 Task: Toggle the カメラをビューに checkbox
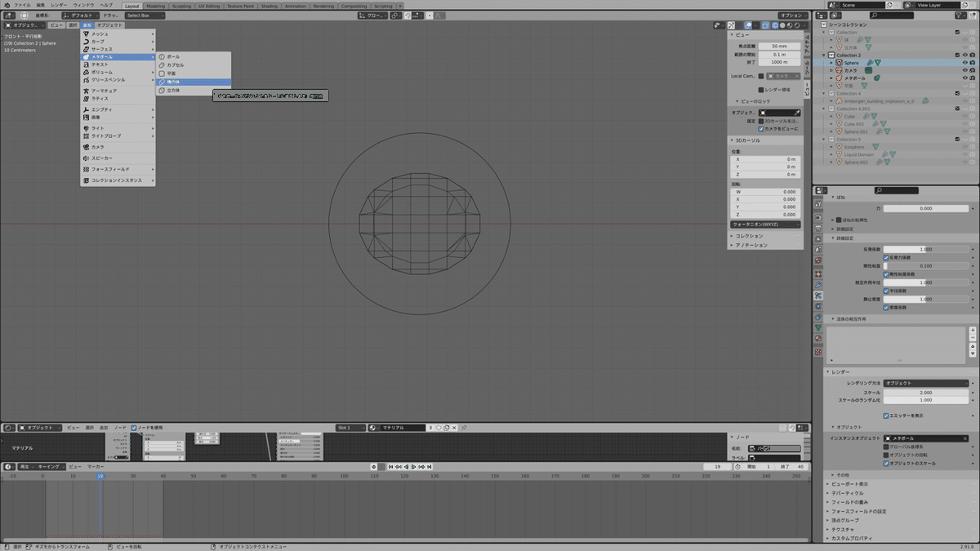pyautogui.click(x=761, y=128)
